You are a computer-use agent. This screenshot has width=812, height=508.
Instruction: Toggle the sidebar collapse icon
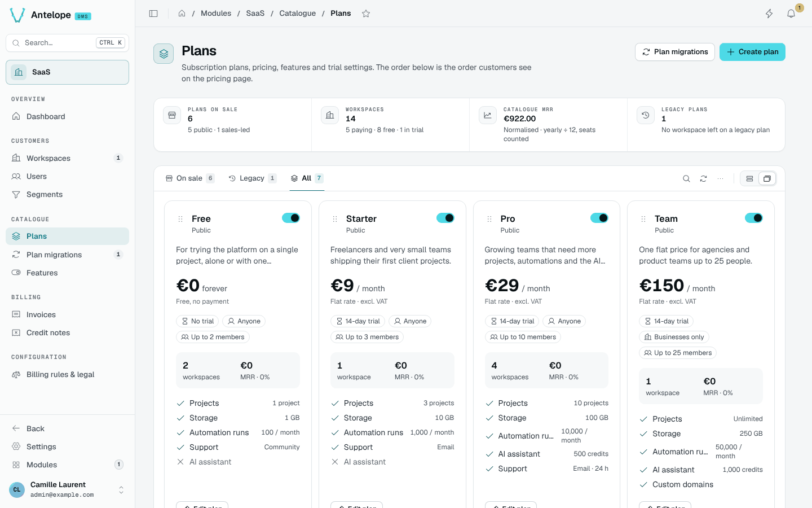click(x=153, y=14)
